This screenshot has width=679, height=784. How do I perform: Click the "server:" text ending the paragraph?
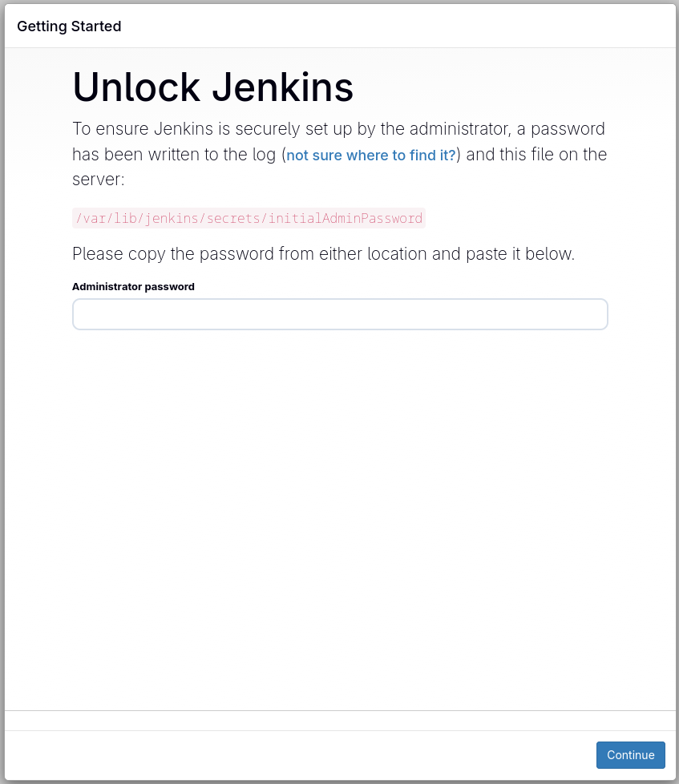(x=98, y=179)
